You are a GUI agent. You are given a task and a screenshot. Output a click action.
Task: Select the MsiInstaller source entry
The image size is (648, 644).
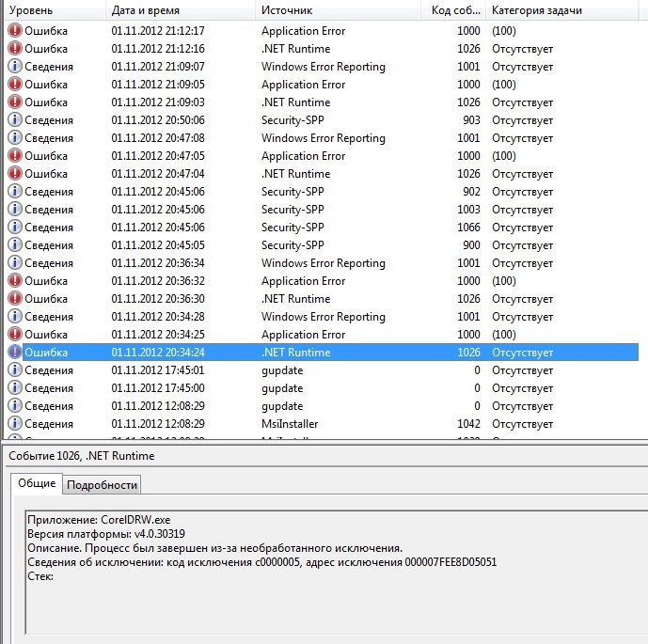[x=290, y=424]
